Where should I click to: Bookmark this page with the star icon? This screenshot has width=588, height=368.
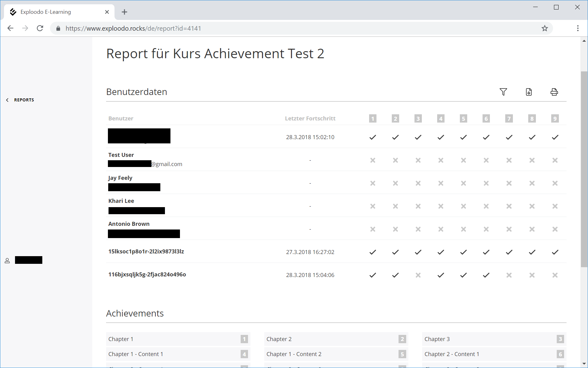tap(544, 28)
